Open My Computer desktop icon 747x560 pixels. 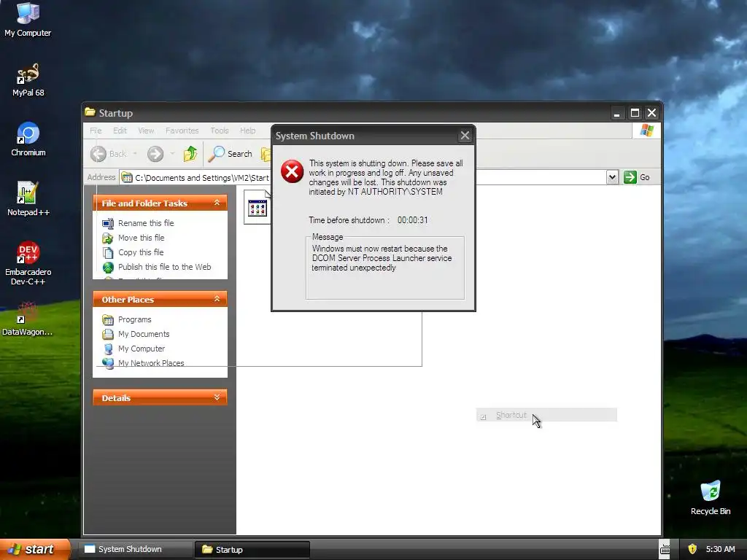pos(28,20)
